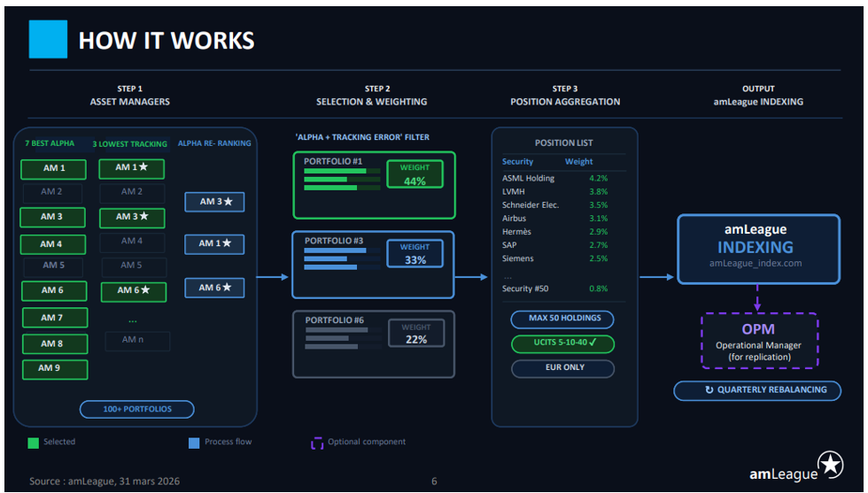
Task: Select the Security #50 row
Action: [x=554, y=289]
